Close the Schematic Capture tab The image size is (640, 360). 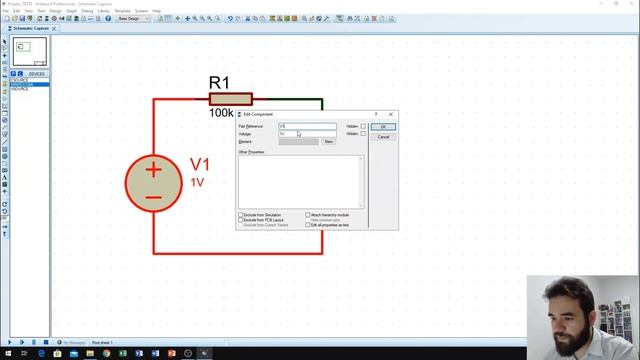coord(54,29)
